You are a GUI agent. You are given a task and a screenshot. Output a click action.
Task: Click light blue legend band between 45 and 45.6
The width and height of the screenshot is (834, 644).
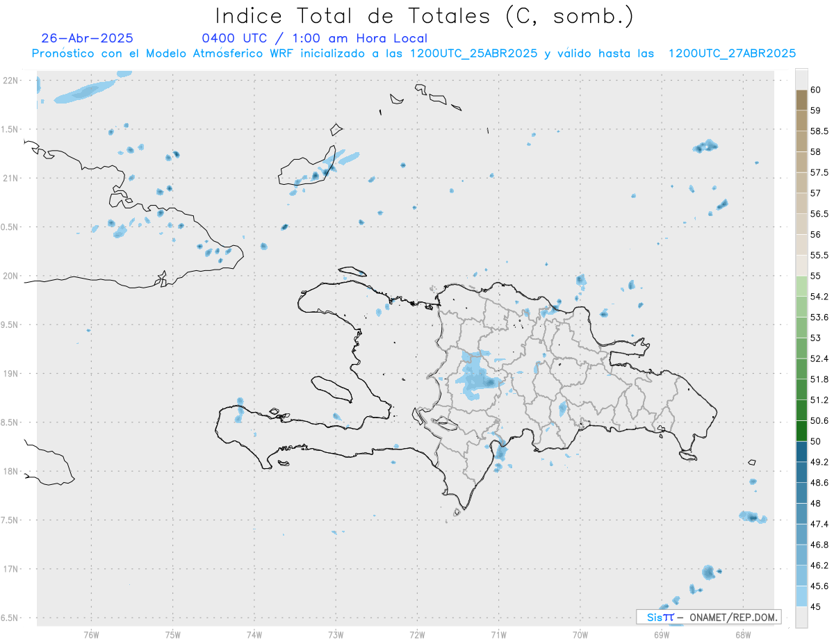(x=801, y=596)
